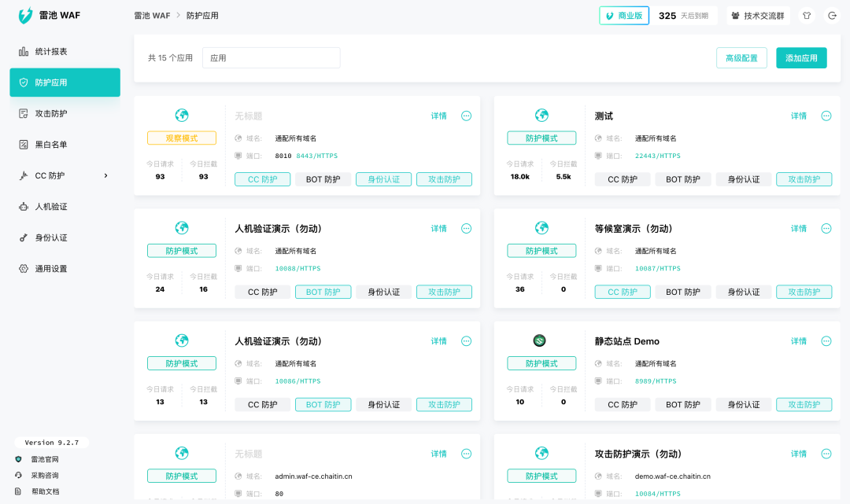
Task: Click globe icon on the 10086/HTTPS card
Action: click(x=182, y=340)
